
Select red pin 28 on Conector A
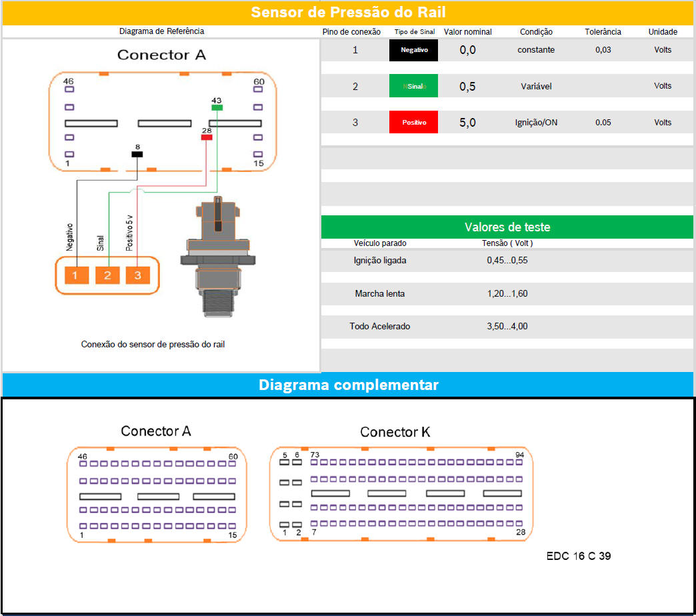pos(207,137)
